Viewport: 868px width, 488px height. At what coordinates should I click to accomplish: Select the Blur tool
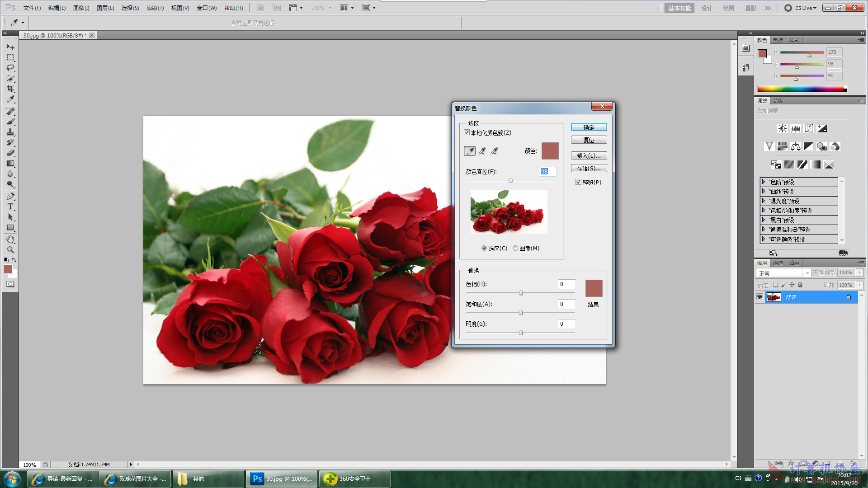tap(10, 174)
